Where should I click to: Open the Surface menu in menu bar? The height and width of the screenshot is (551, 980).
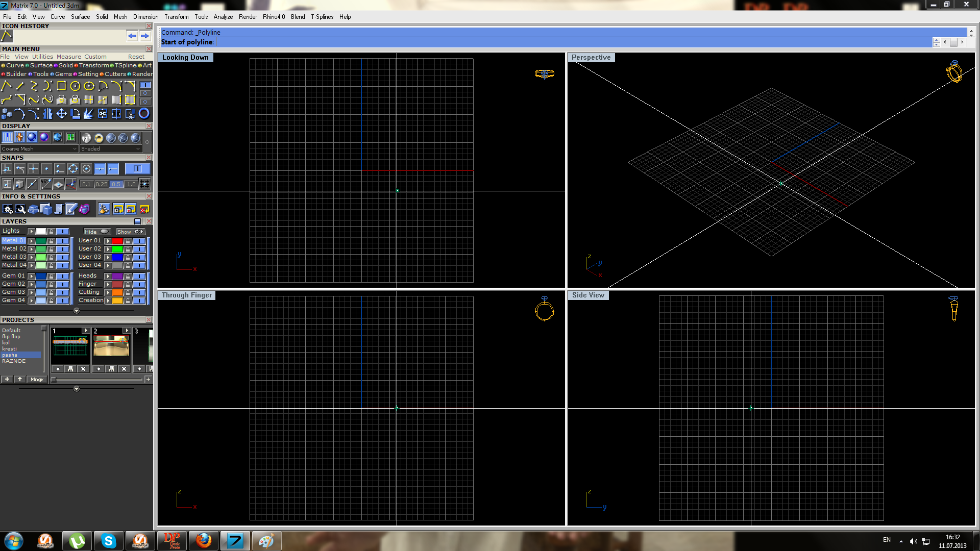80,17
